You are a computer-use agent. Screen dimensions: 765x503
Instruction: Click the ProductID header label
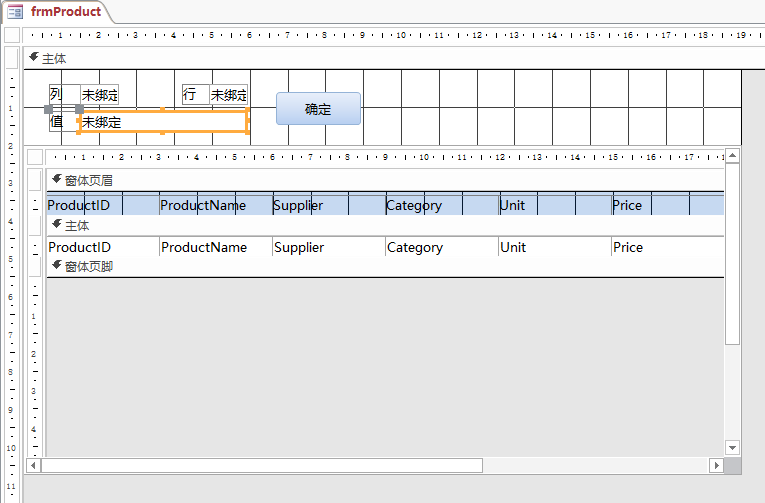tap(103, 205)
